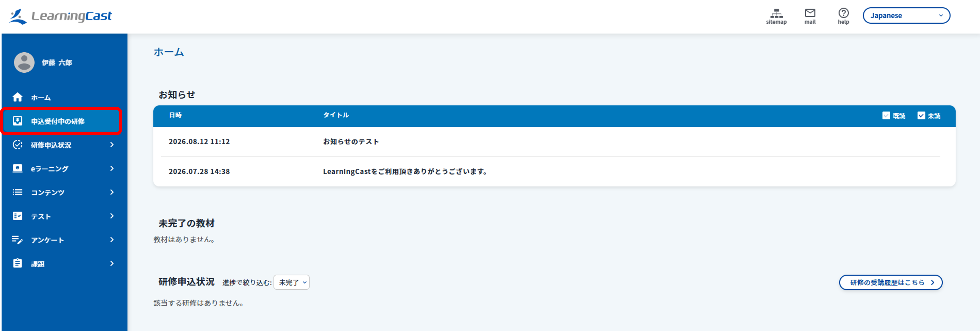
Task: Select 申込受付中の研修 in sidebar
Action: pyautogui.click(x=61, y=121)
